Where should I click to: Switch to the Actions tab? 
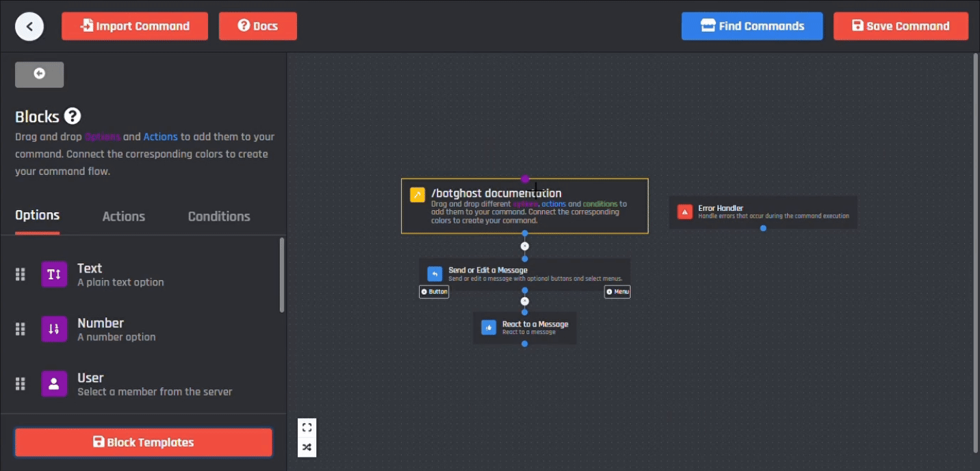point(123,216)
